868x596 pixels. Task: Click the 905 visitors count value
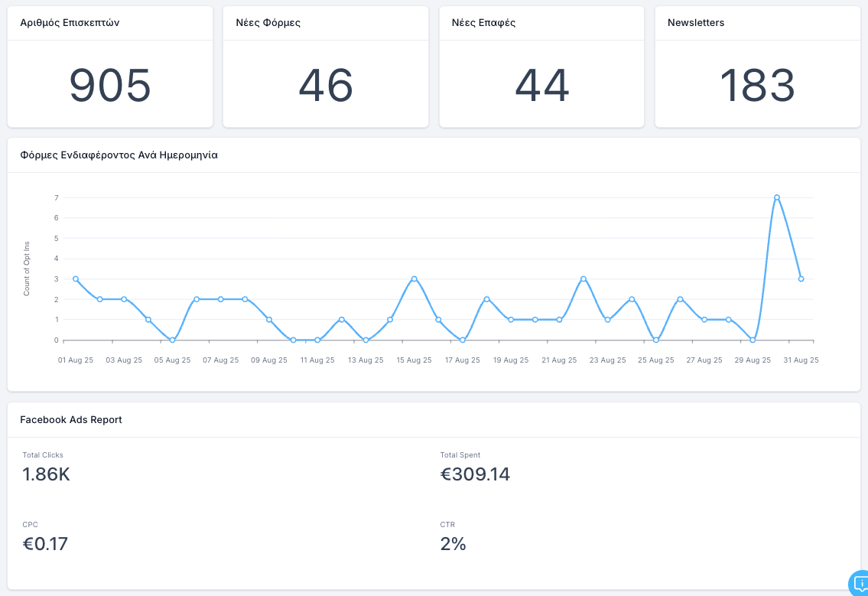tap(110, 85)
